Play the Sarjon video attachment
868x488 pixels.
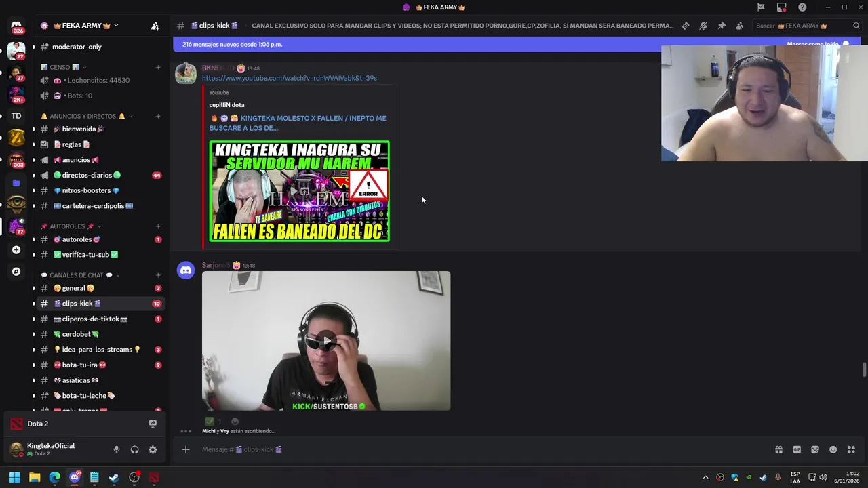click(x=326, y=341)
